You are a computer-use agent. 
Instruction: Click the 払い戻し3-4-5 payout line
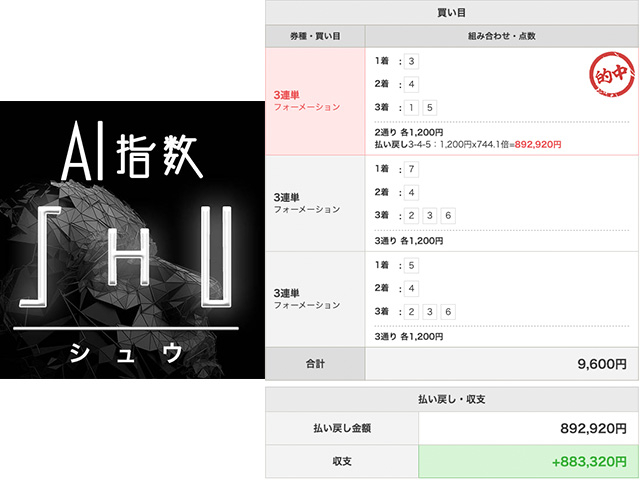[x=468, y=144]
